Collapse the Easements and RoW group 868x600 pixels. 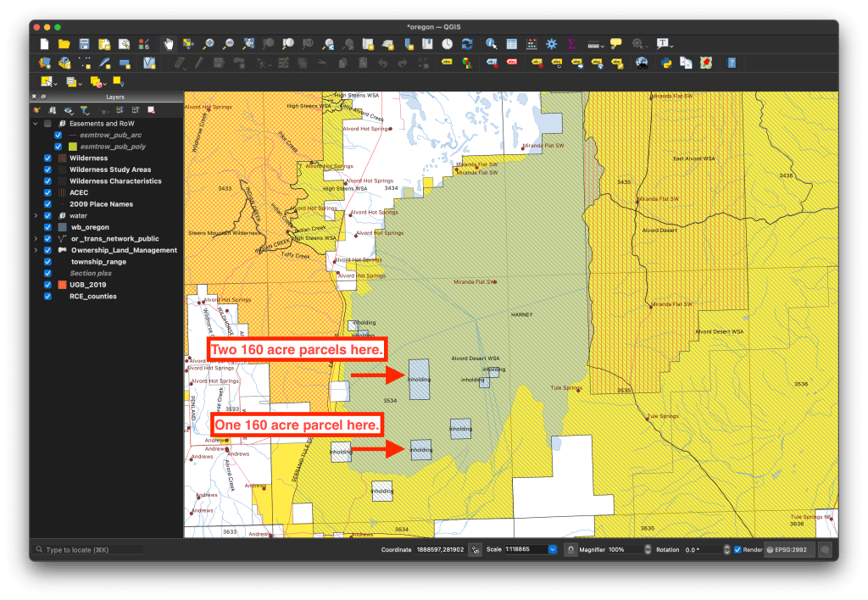(36, 124)
